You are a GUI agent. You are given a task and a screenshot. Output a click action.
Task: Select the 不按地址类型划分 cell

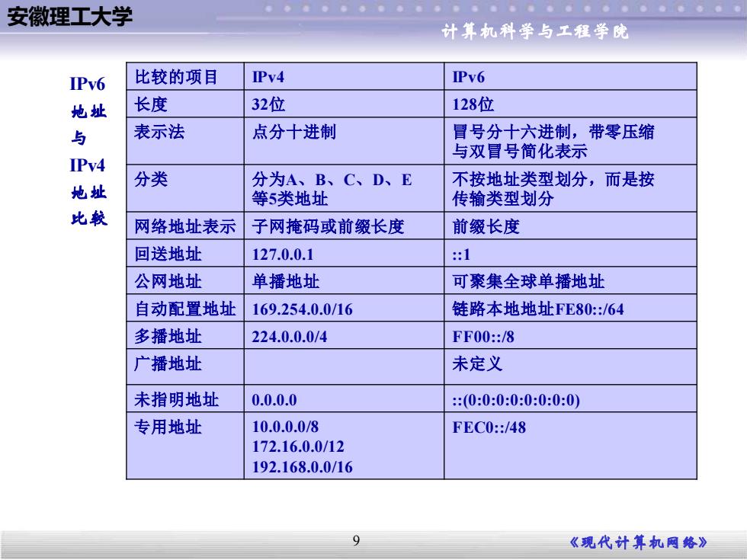[570, 189]
